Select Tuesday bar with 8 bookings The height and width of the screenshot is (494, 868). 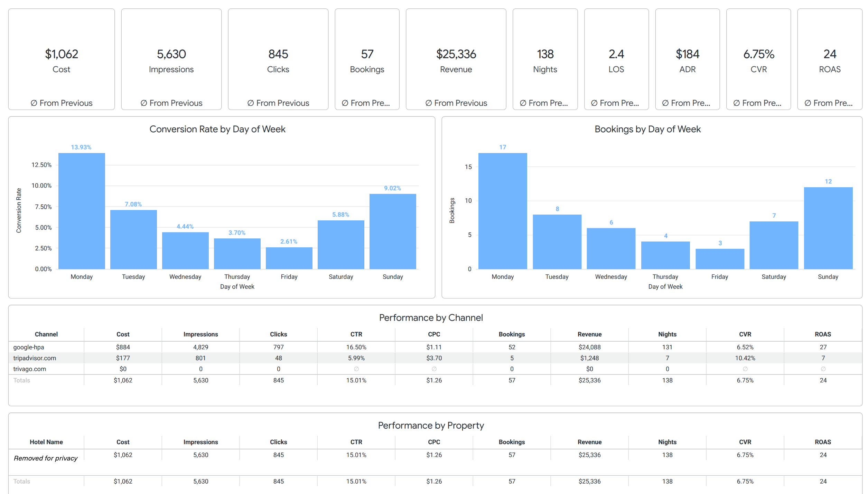pyautogui.click(x=557, y=242)
